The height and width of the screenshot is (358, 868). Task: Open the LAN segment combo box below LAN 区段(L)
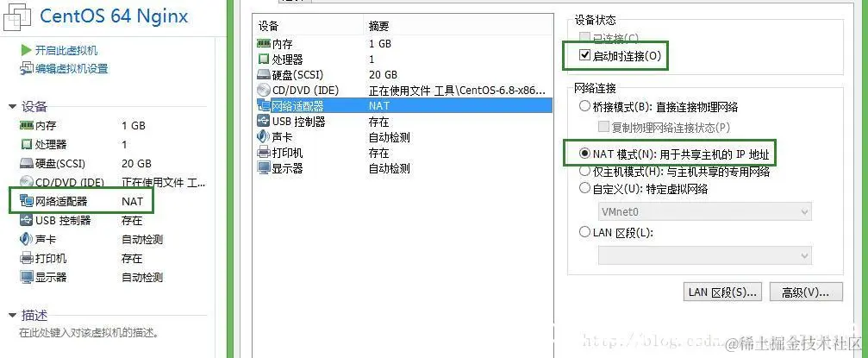pyautogui.click(x=705, y=255)
